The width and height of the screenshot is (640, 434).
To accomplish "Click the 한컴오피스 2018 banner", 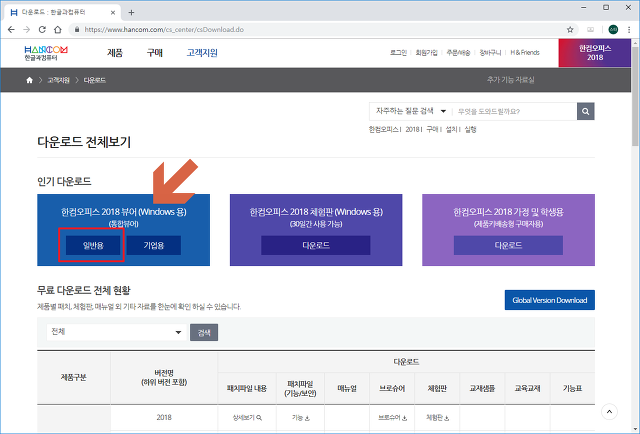I will pyautogui.click(x=595, y=53).
